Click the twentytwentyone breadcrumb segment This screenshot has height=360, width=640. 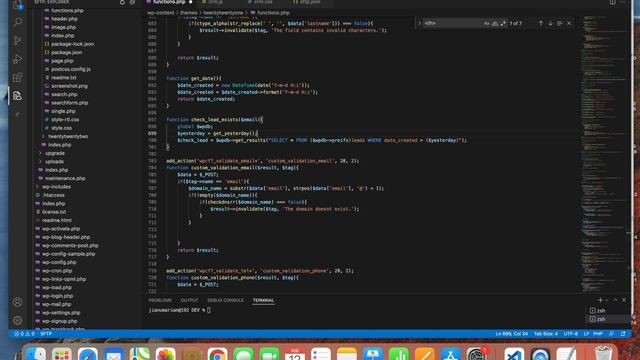223,13
